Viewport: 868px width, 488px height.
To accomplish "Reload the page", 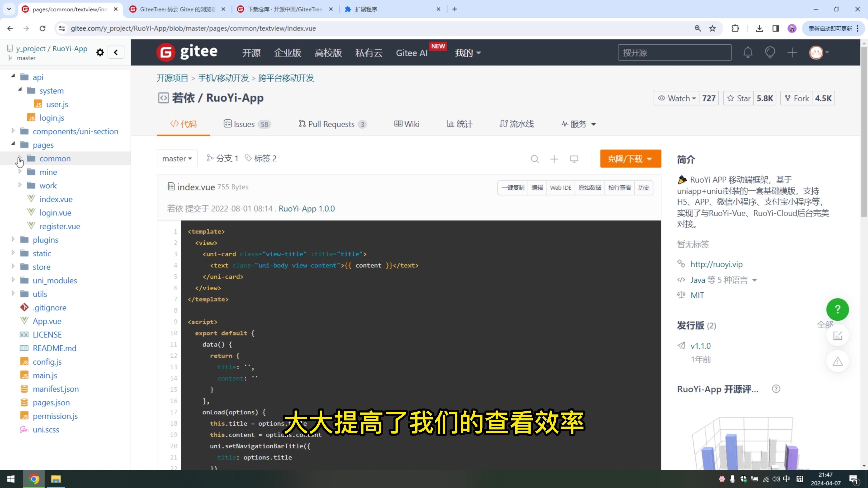I will pyautogui.click(x=42, y=28).
